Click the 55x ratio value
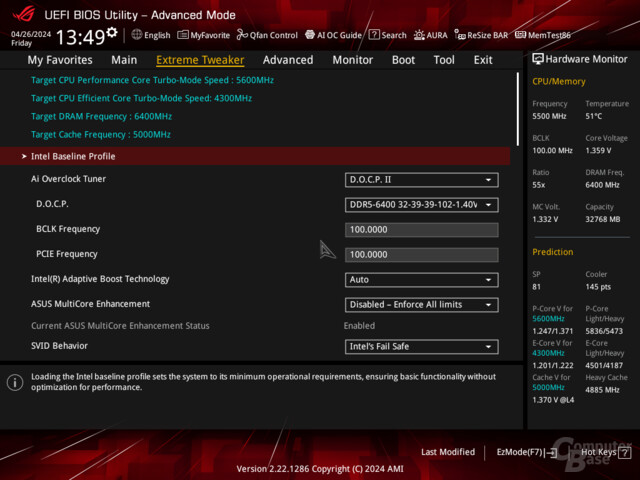Viewport: 640px width, 480px height. tap(538, 185)
